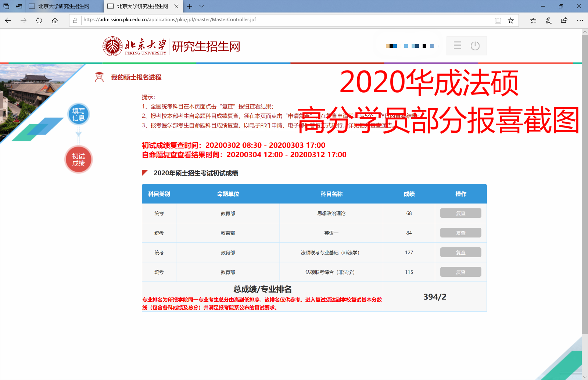Go to the 初试成绩 step circle
The image size is (588, 380).
[78, 159]
